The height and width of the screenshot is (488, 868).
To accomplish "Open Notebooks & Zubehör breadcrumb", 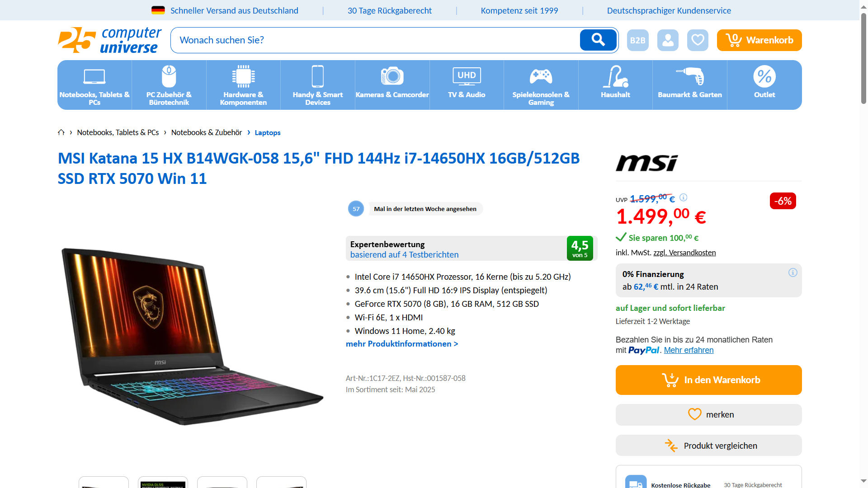I will (x=207, y=132).
